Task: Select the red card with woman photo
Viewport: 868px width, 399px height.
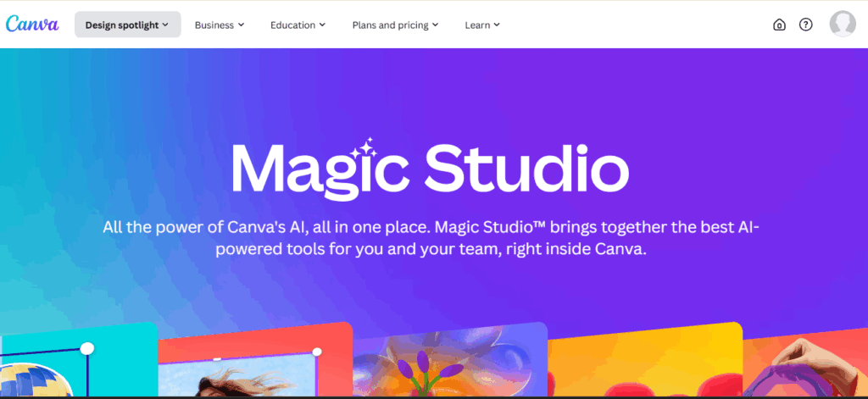Action: (256, 360)
